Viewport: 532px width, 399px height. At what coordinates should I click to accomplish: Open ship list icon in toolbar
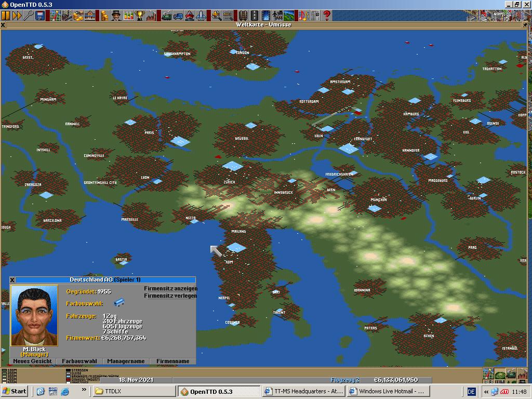coord(190,16)
